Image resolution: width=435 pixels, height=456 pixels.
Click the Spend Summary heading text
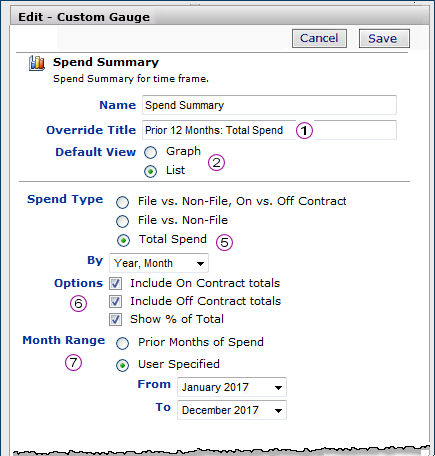(x=106, y=62)
